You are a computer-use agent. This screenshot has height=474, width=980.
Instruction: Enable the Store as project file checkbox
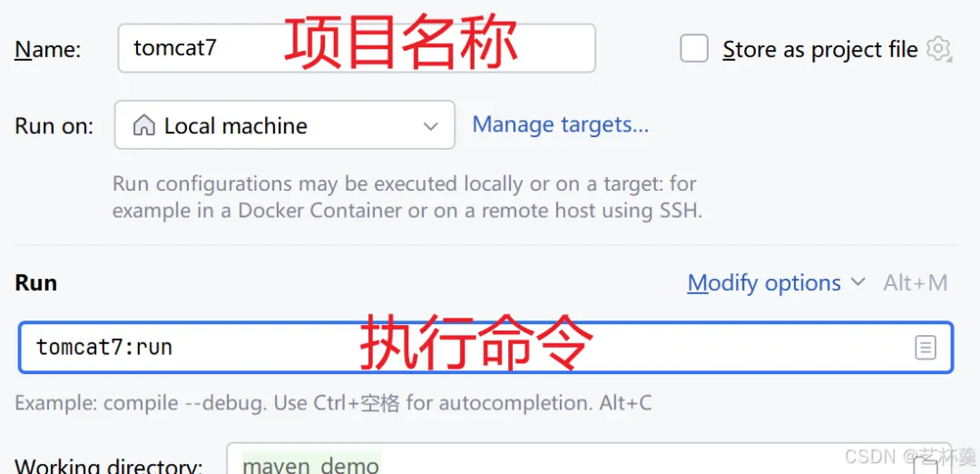pos(694,49)
